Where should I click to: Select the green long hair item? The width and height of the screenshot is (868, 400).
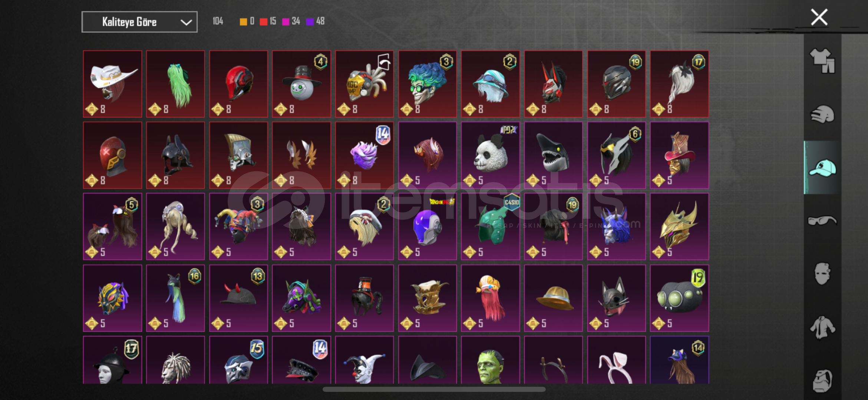pos(175,84)
